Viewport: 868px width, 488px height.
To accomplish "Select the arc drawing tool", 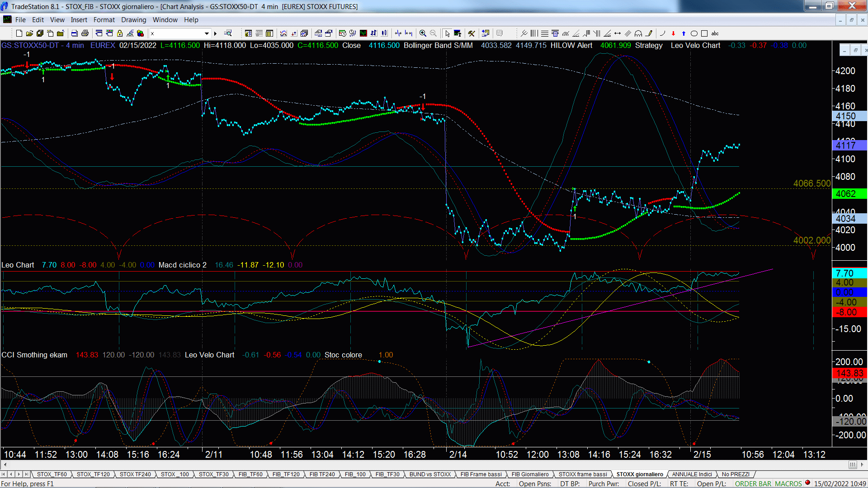I will click(x=663, y=33).
